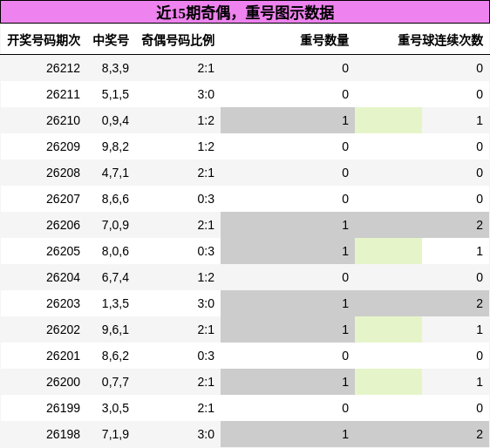The height and width of the screenshot is (448, 490).
Task: Select period number 26208
Action: [63, 173]
